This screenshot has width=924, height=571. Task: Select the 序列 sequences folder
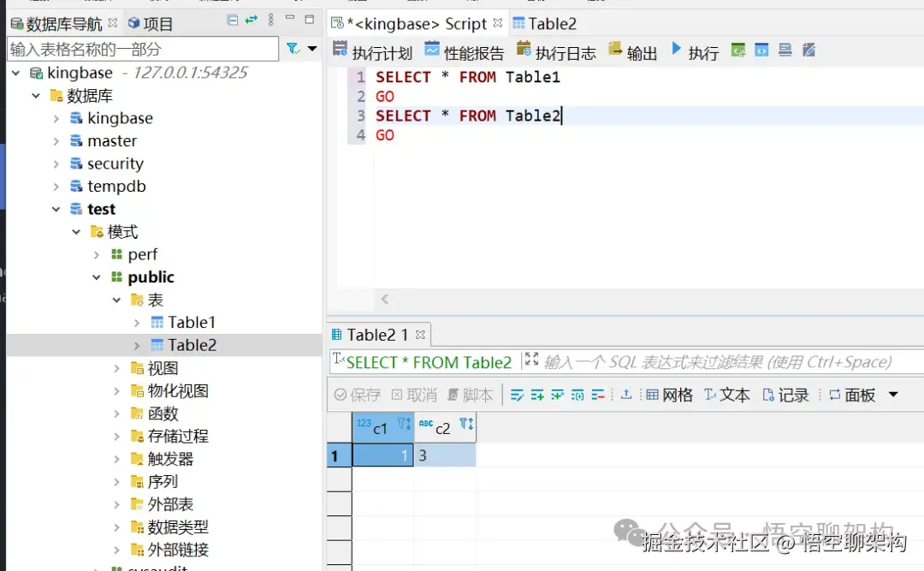pos(163,482)
